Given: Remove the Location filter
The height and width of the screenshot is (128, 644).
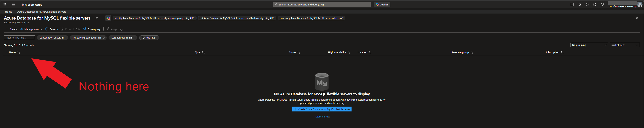Looking at the screenshot, I should tap(135, 38).
